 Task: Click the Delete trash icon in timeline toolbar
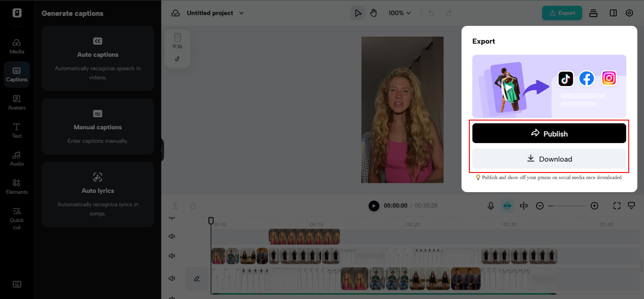(193, 206)
